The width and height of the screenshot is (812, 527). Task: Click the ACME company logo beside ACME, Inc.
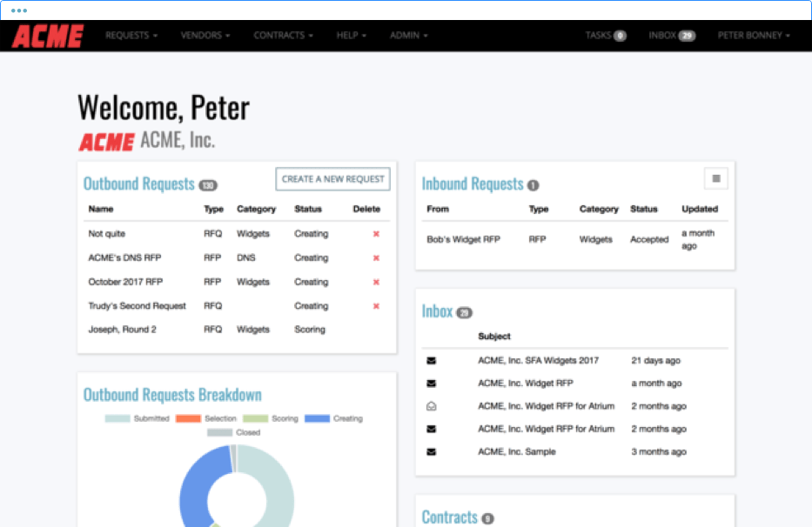click(x=107, y=142)
